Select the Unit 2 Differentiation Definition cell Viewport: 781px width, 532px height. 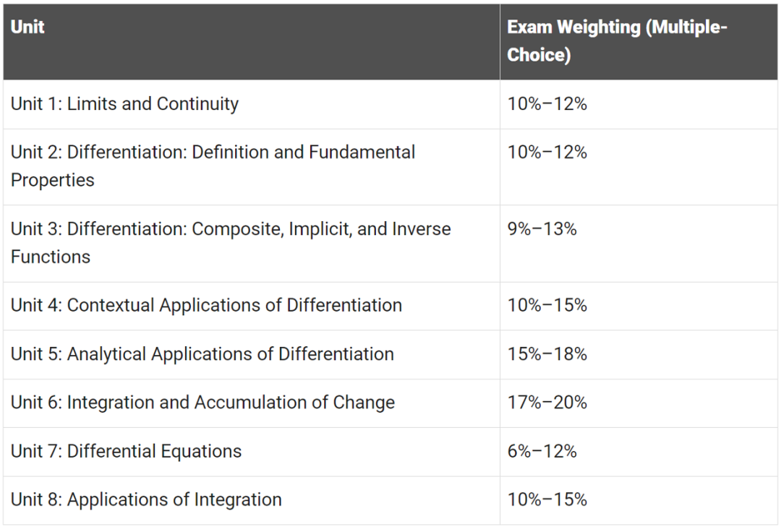tap(252, 167)
